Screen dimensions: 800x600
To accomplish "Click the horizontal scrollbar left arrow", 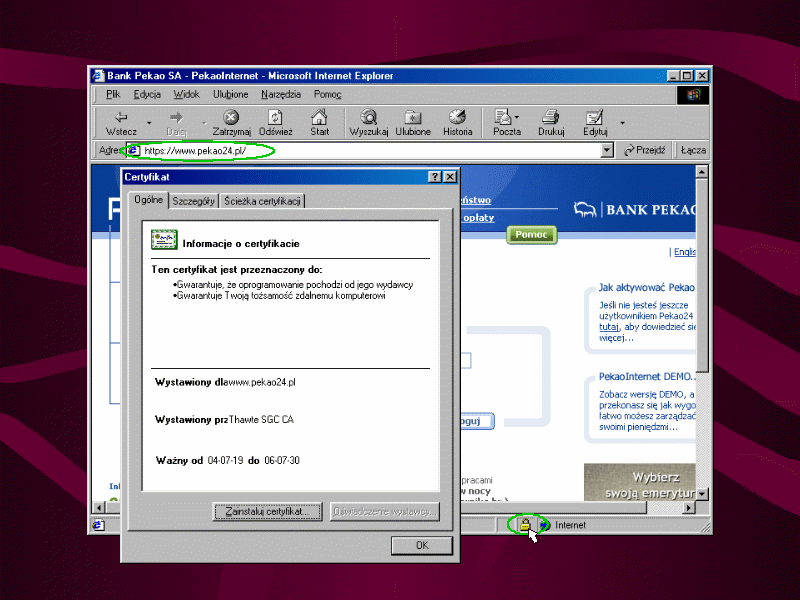I will coord(99,507).
